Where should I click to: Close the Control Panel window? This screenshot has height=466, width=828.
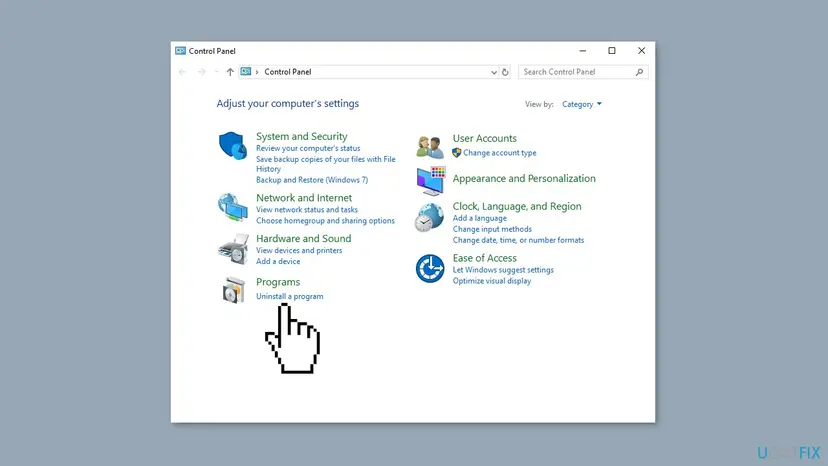pyautogui.click(x=641, y=51)
